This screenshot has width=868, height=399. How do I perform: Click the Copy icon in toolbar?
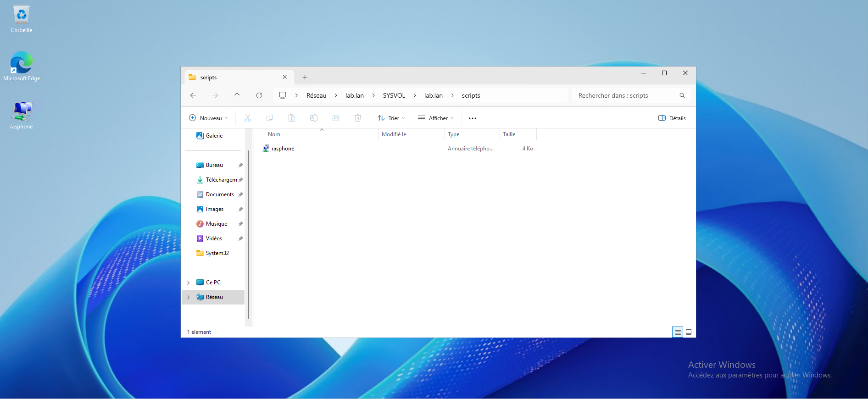pos(270,118)
